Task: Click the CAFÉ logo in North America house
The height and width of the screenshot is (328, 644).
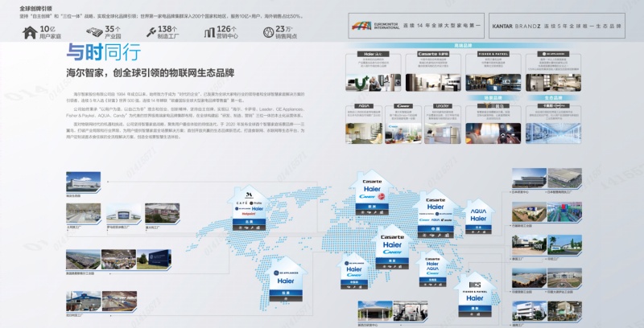Action: click(242, 203)
